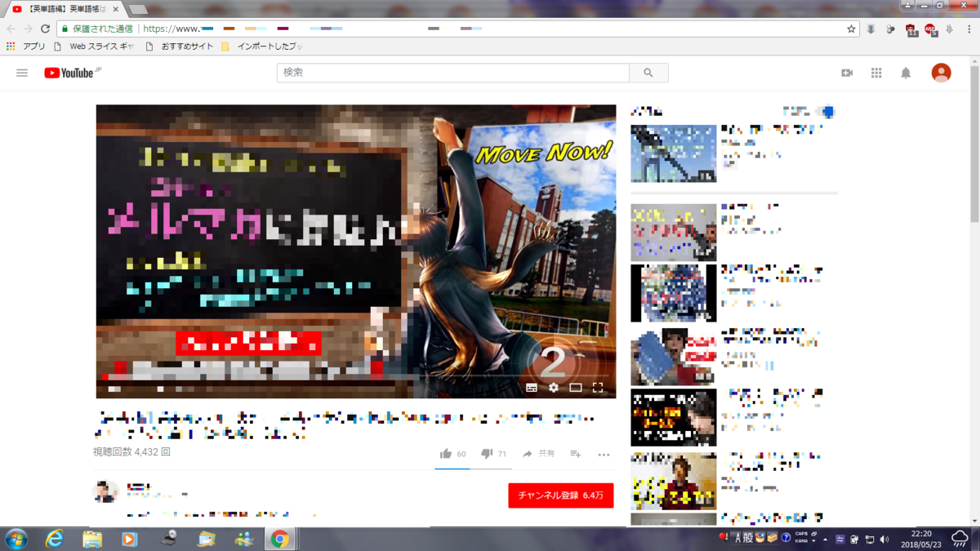Open the taskbar clock 22:20
980x551 pixels.
click(920, 539)
